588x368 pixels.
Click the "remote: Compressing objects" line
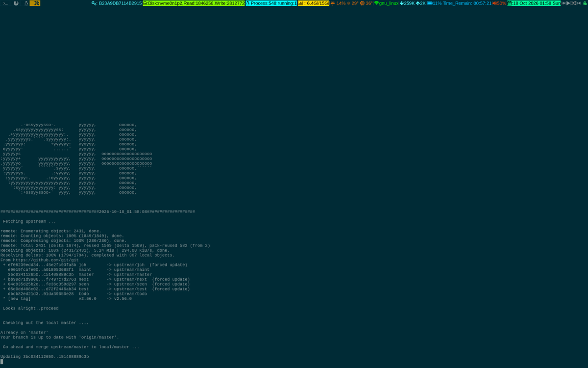(64, 241)
